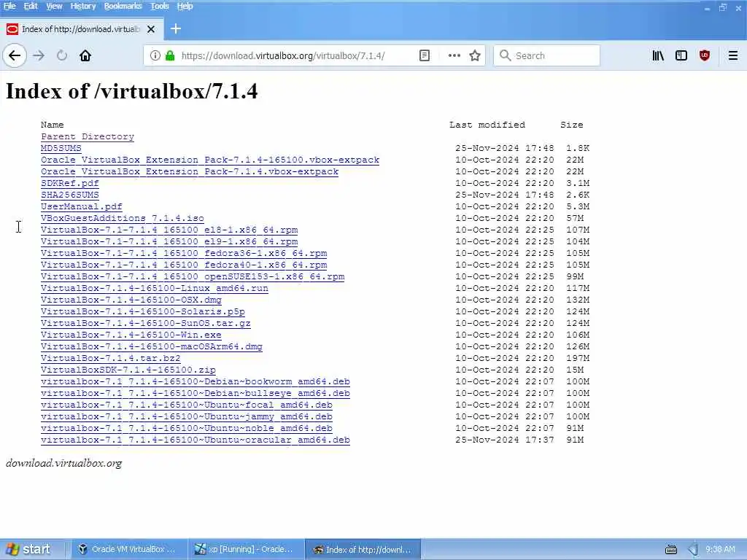Download the Linux_amd64.run installer

tap(155, 288)
